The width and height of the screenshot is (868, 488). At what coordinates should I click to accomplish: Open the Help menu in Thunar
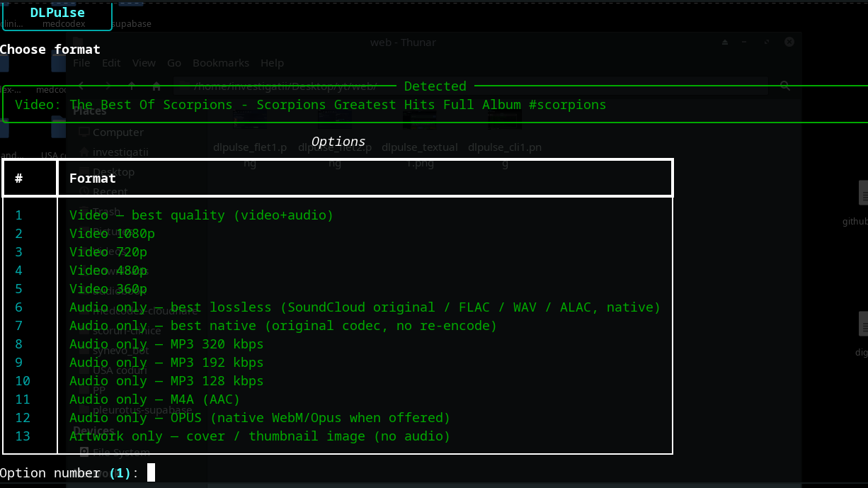pos(272,63)
